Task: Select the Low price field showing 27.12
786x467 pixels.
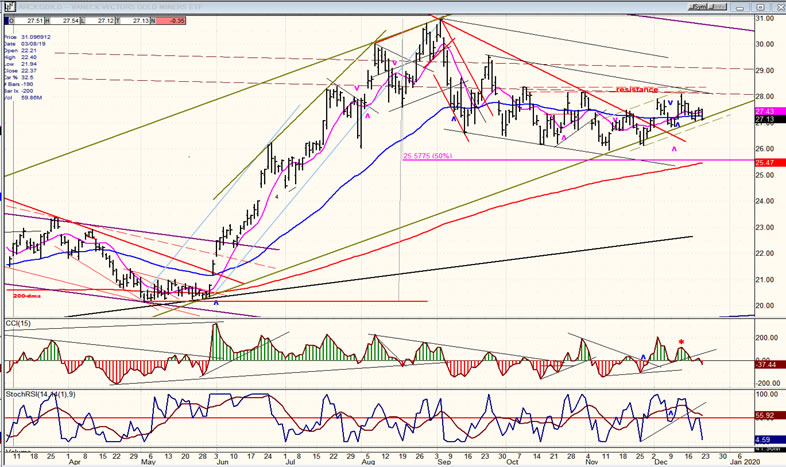Action: click(104, 20)
